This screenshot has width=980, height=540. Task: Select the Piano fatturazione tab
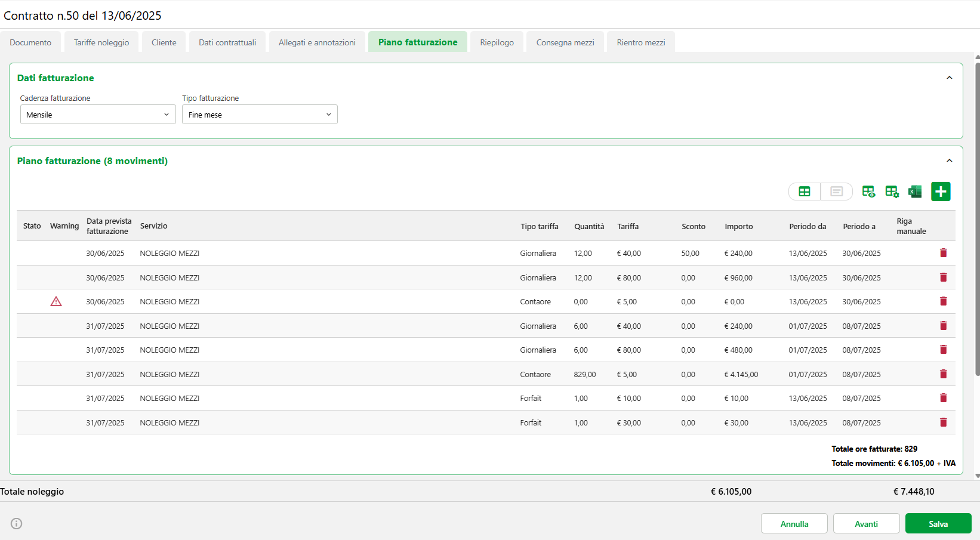418,42
